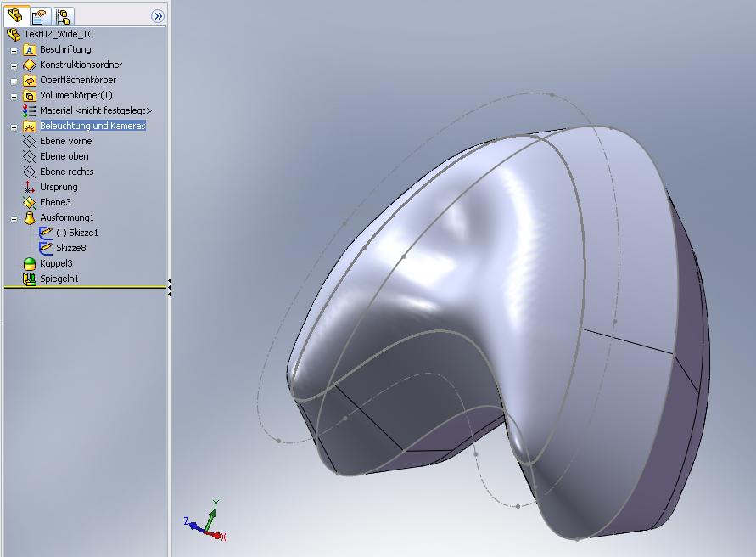Select the Test02_Wide_TC root label
This screenshot has width=756, height=557.
(x=59, y=34)
